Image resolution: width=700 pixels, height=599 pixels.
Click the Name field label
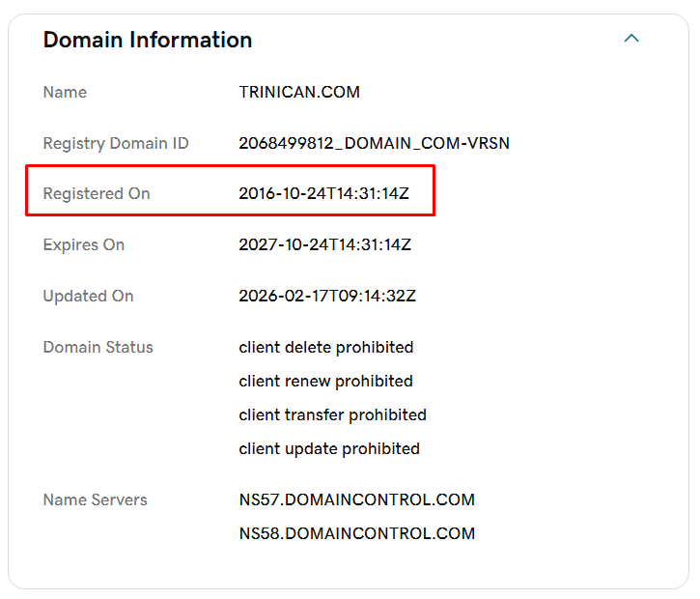pyautogui.click(x=65, y=93)
